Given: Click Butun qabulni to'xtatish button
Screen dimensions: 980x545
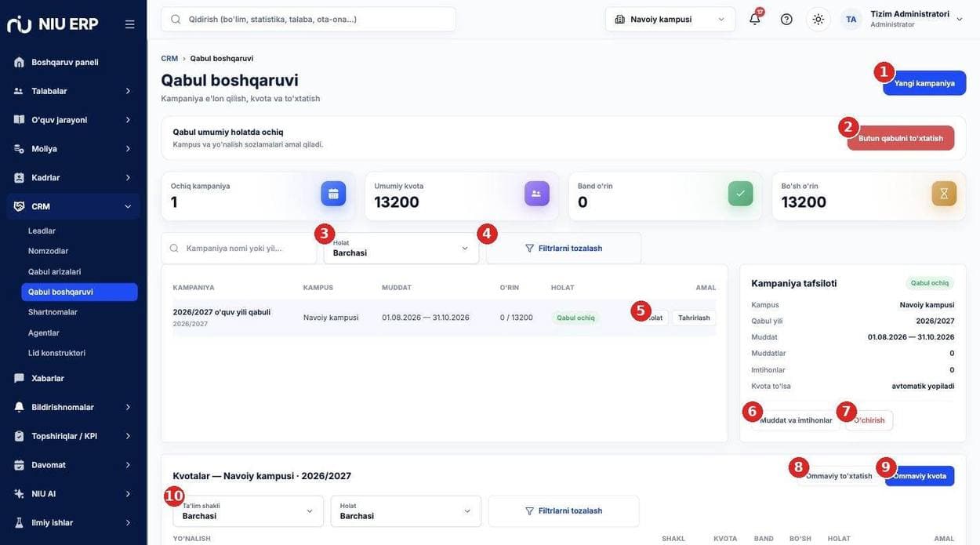Looking at the screenshot, I should tap(901, 138).
